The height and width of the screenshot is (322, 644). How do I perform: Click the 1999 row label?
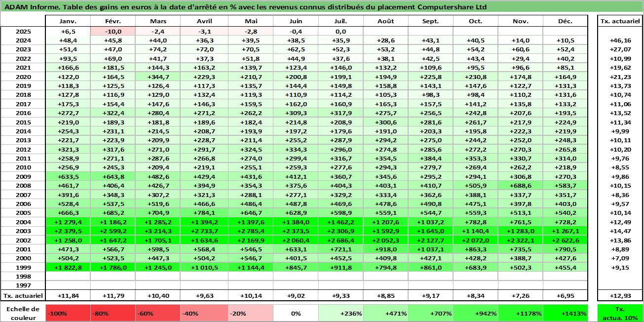pyautogui.click(x=23, y=267)
